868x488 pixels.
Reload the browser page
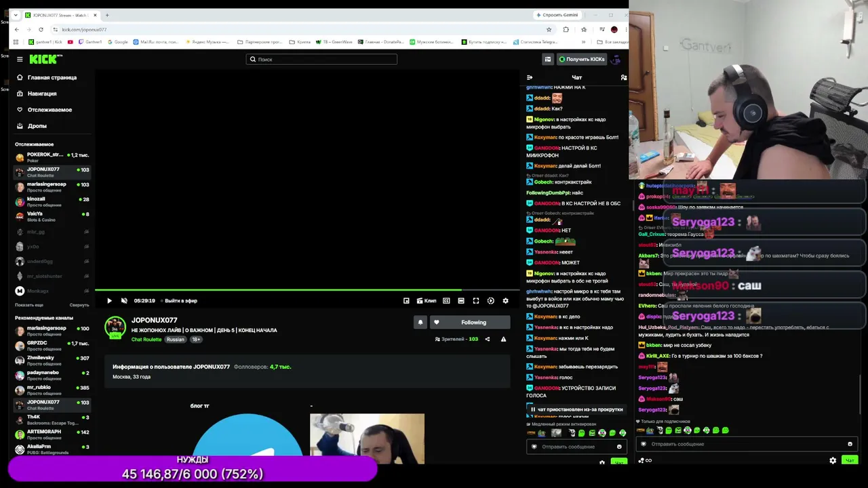click(41, 29)
